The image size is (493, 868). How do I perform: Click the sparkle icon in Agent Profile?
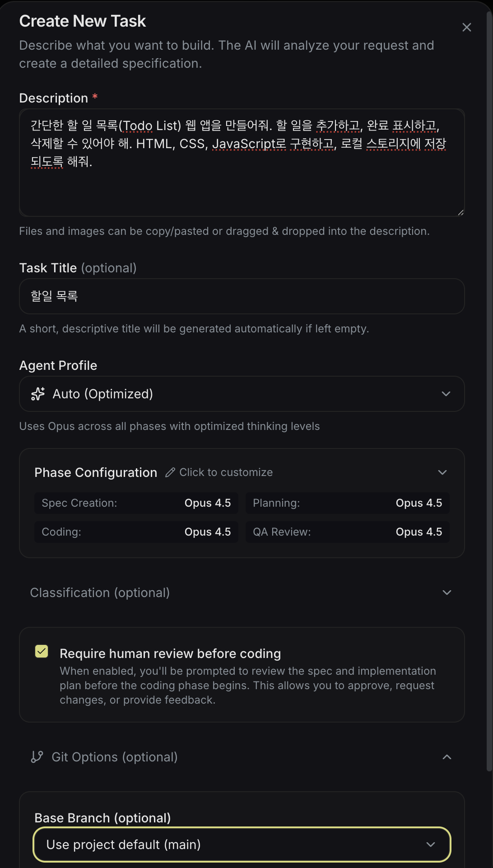(x=38, y=394)
